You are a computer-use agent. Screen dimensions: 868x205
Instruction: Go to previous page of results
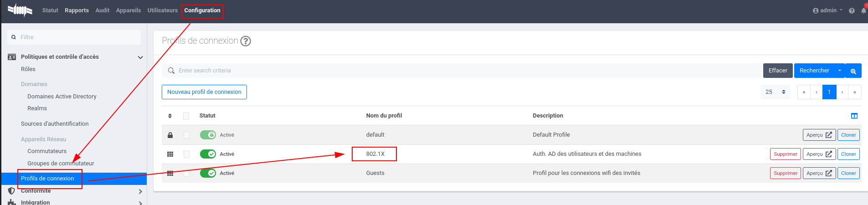click(x=817, y=92)
